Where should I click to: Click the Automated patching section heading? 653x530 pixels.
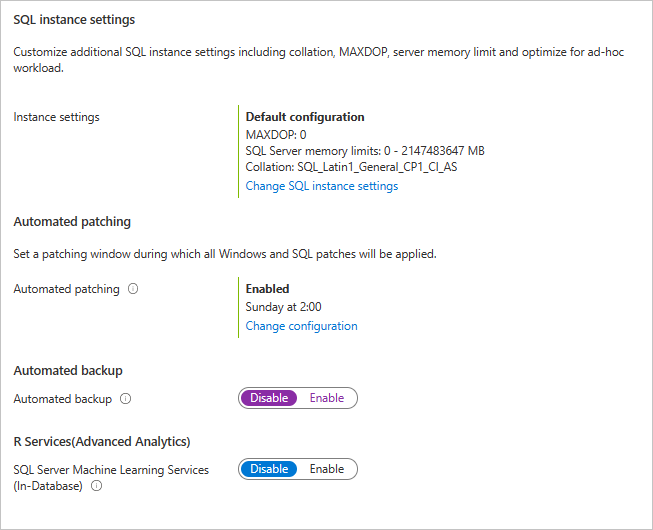[72, 222]
